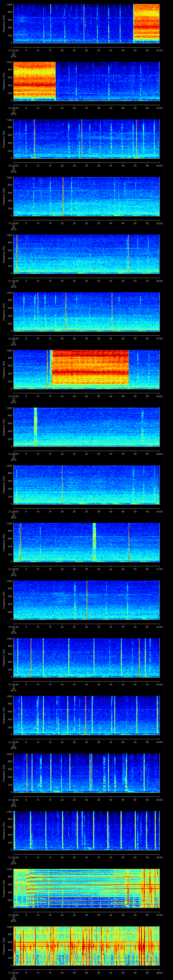Choose the spectrogram panel starting at 21:28:00
Image resolution: width=173 pixels, height=980 pixels.
86,427
